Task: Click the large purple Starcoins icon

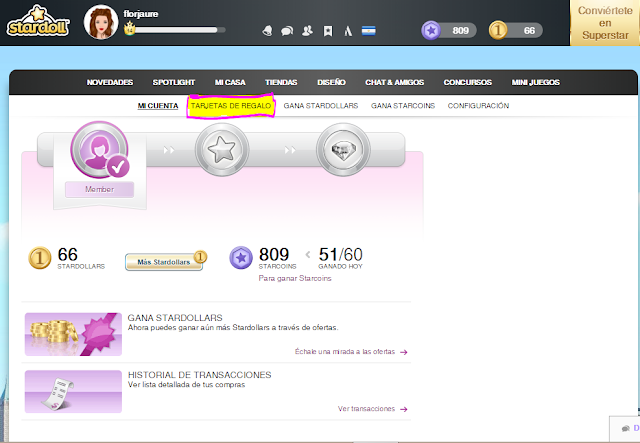Action: click(x=241, y=258)
